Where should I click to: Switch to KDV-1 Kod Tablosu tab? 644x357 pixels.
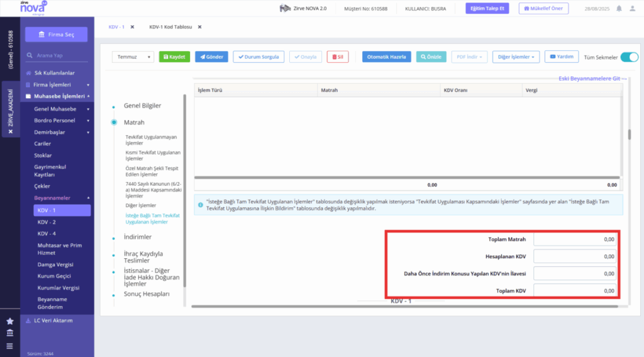(x=170, y=27)
